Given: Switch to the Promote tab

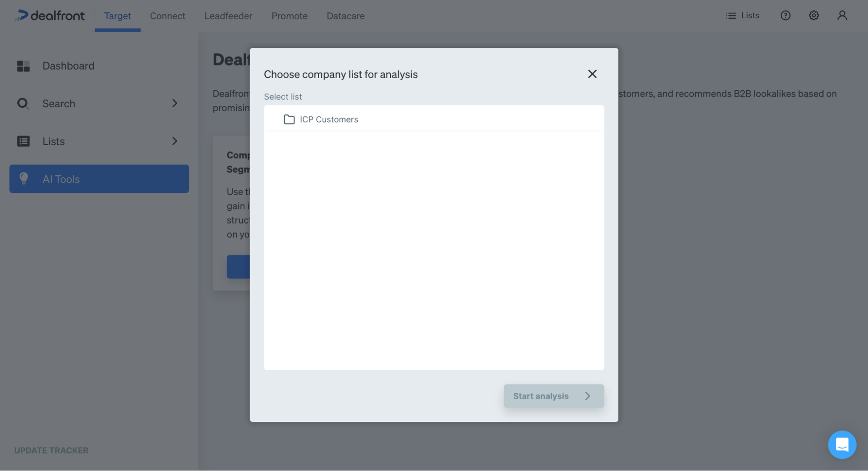Looking at the screenshot, I should [289, 16].
